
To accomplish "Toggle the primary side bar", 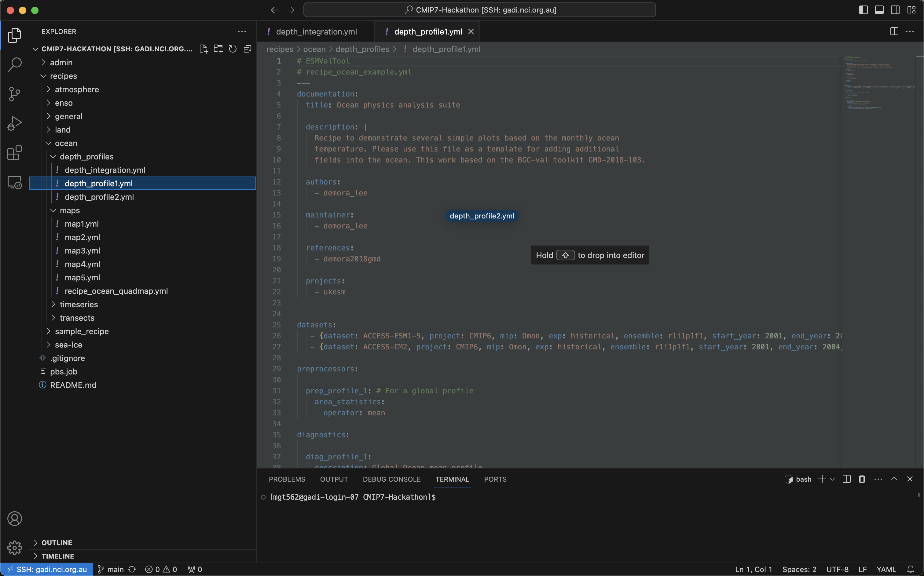I will click(864, 10).
